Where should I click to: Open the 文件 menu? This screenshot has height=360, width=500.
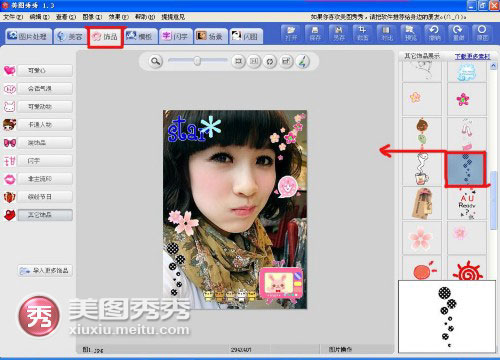click(13, 17)
